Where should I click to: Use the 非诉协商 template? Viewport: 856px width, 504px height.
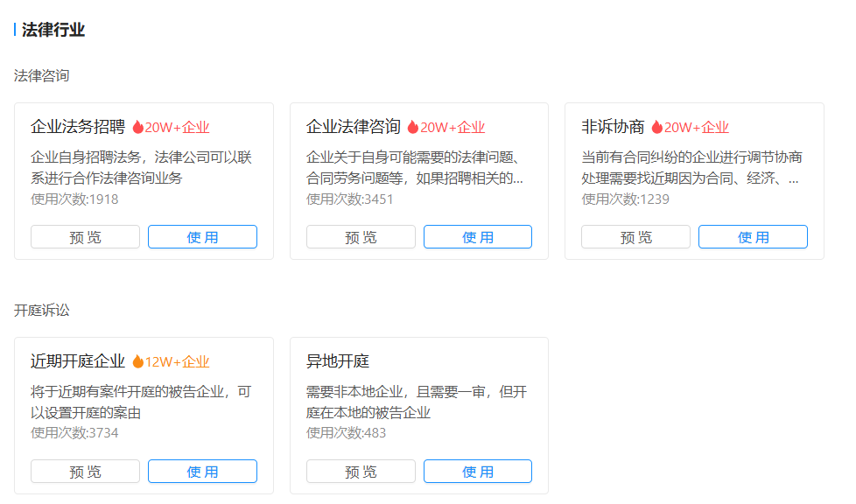click(754, 237)
